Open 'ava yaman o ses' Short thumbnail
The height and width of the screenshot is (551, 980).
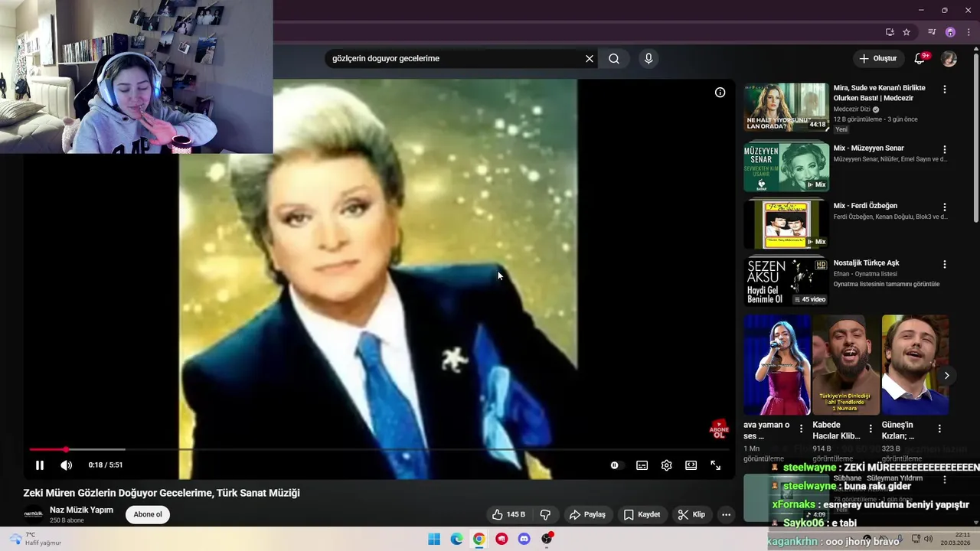(x=777, y=365)
